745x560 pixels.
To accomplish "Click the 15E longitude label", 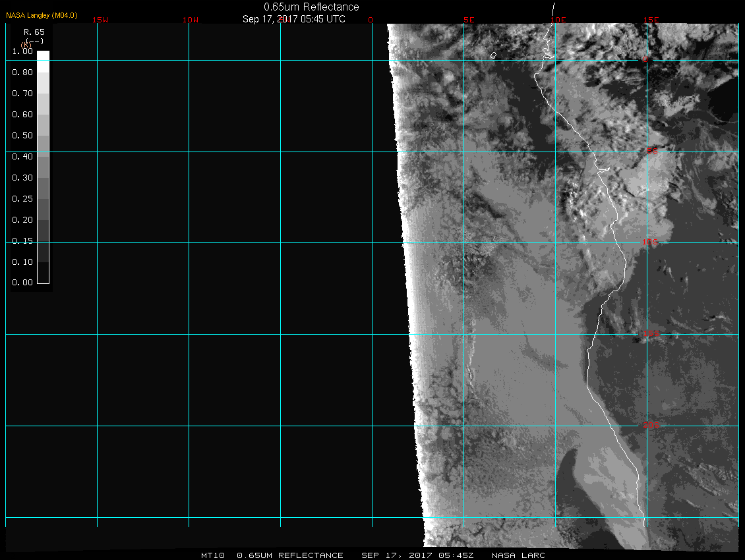I will click(651, 20).
